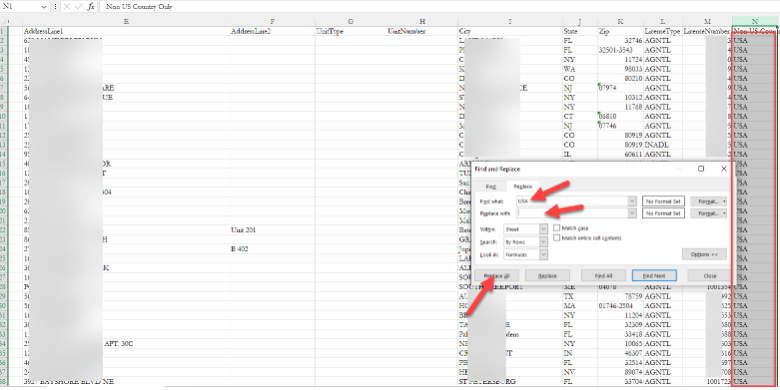Click the insert function fx icon
This screenshot has height=390, width=780.
click(91, 7)
